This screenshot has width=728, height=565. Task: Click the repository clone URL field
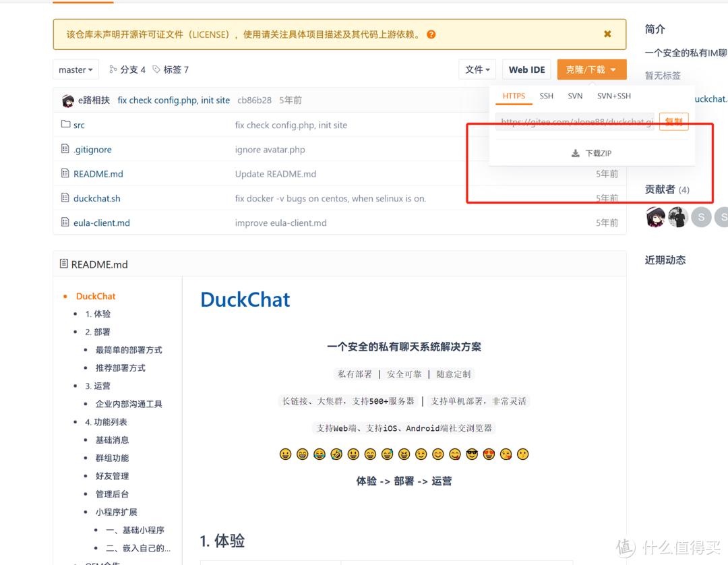575,121
